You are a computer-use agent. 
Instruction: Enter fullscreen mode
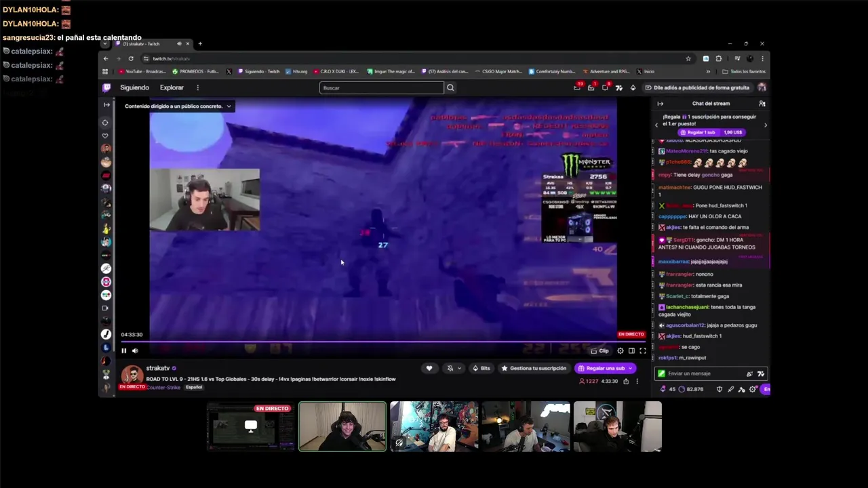pos(643,350)
